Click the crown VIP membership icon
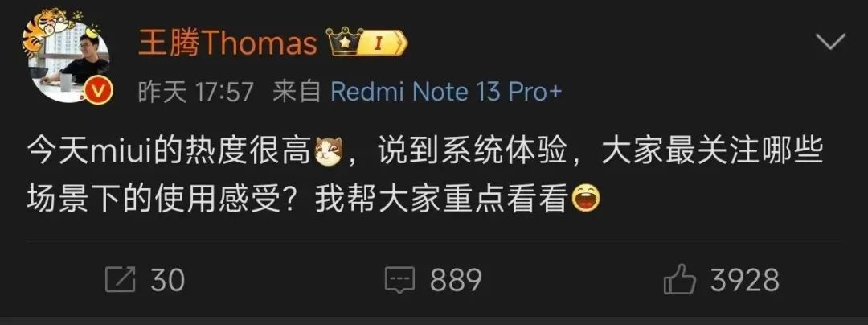This screenshot has width=868, height=325. tap(344, 43)
